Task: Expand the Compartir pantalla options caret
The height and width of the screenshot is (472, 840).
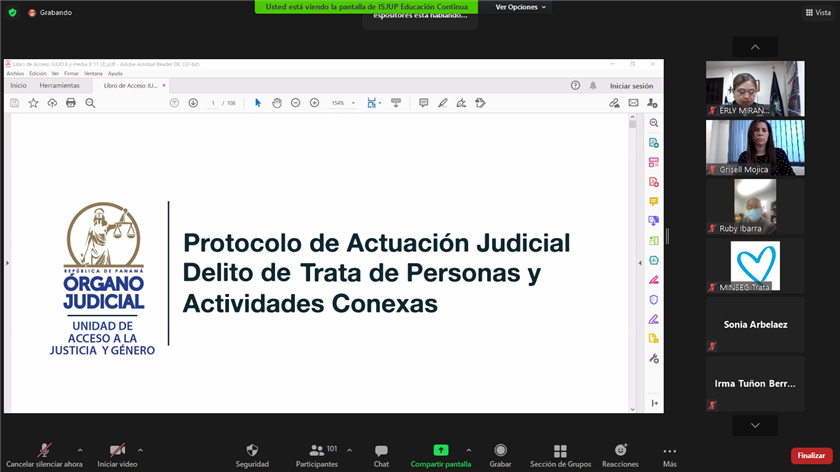Action: [x=469, y=450]
